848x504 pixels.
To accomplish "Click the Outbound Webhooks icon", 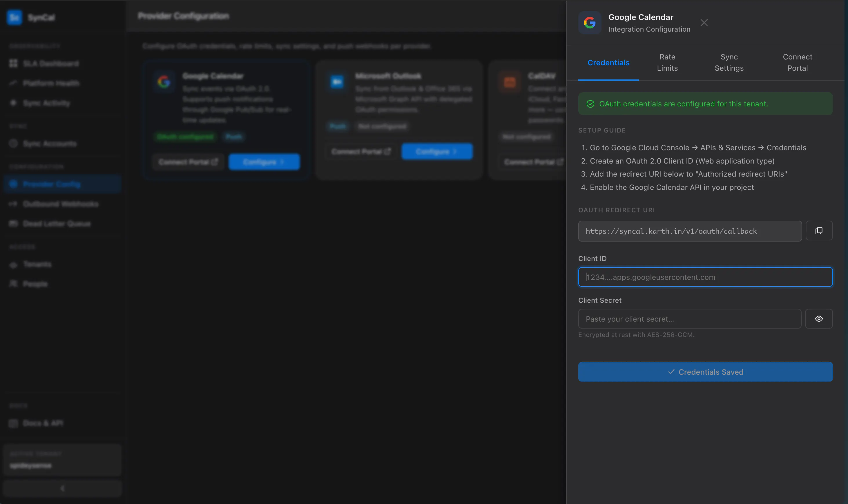I will (13, 204).
